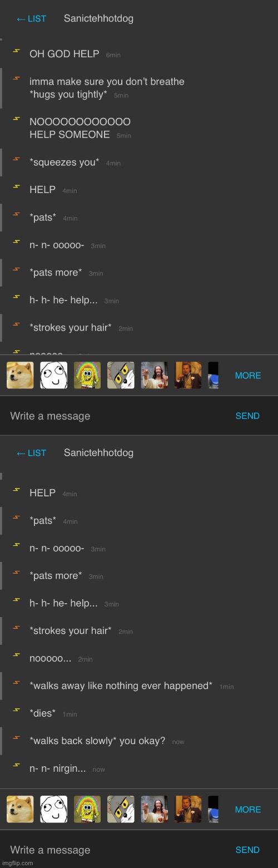This screenshot has height=868, width=278.
Task: Choose the Imagination Spongebob meme in the lower bar
Action: point(87,809)
